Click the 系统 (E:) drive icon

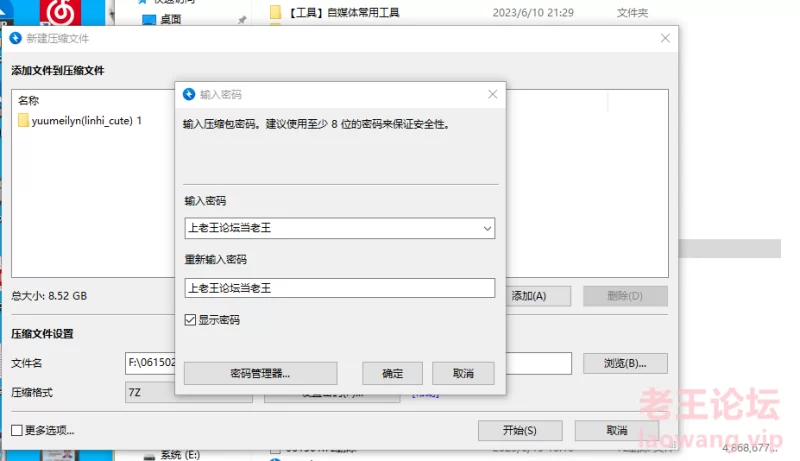[148, 455]
